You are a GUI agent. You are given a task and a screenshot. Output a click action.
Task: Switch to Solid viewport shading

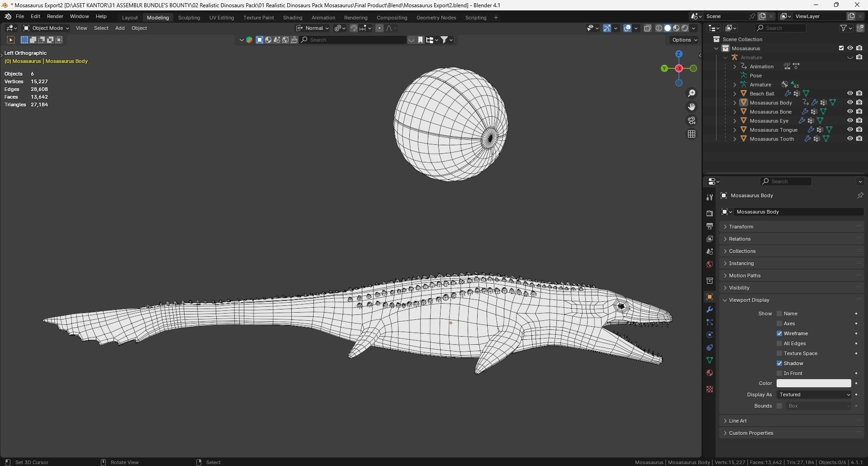tap(668, 28)
